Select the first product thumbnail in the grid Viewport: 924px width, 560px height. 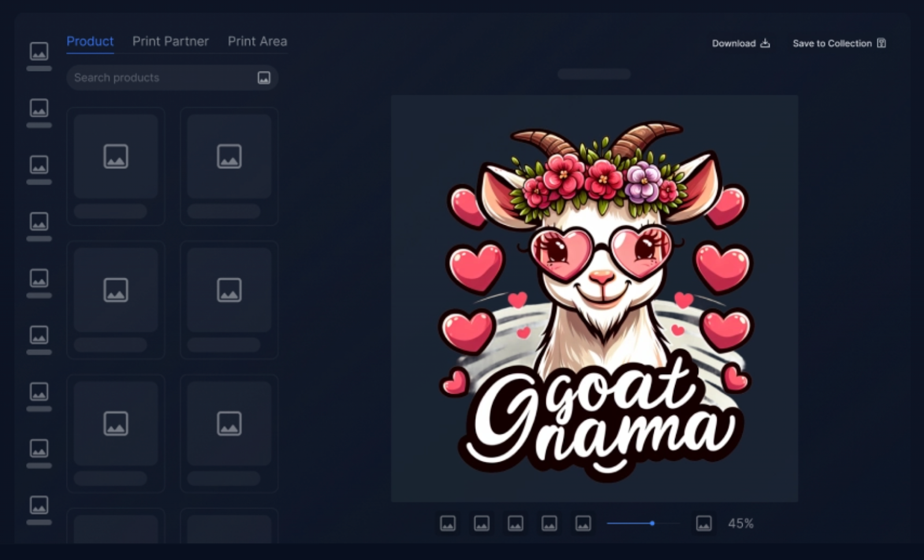click(115, 157)
